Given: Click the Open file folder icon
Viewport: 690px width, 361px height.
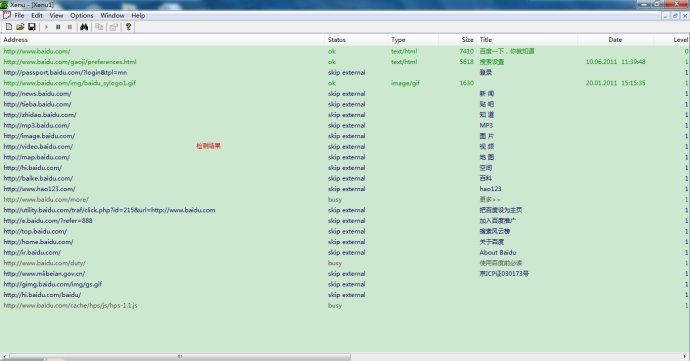Looking at the screenshot, I should point(20,27).
